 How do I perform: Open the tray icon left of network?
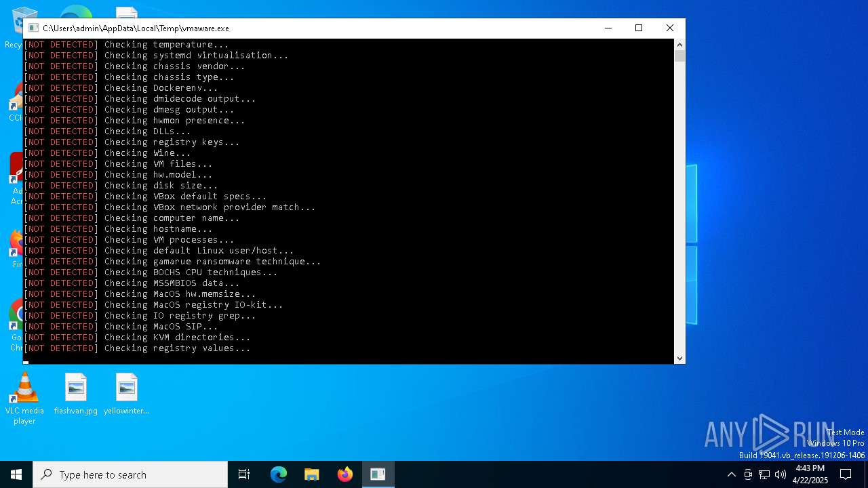pos(748,474)
